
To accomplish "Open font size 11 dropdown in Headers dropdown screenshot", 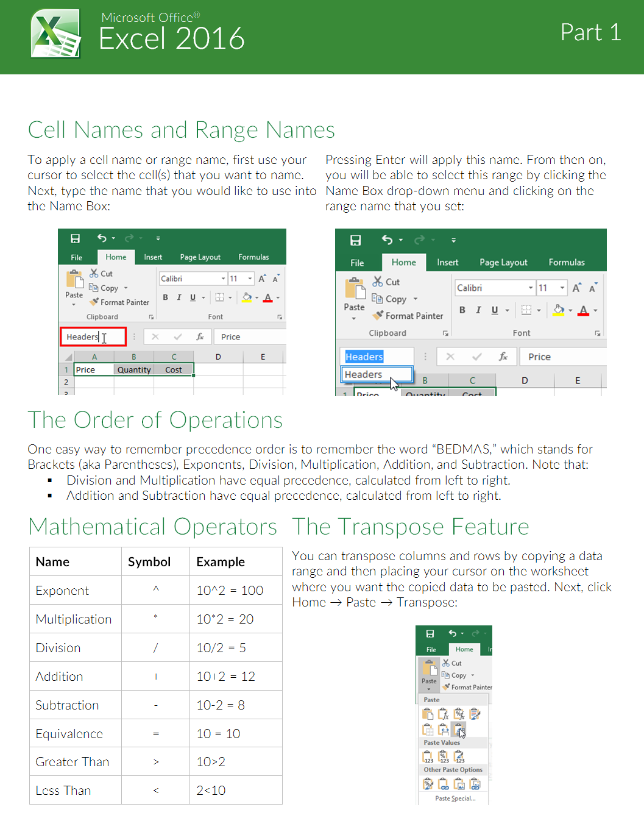I will pos(562,288).
